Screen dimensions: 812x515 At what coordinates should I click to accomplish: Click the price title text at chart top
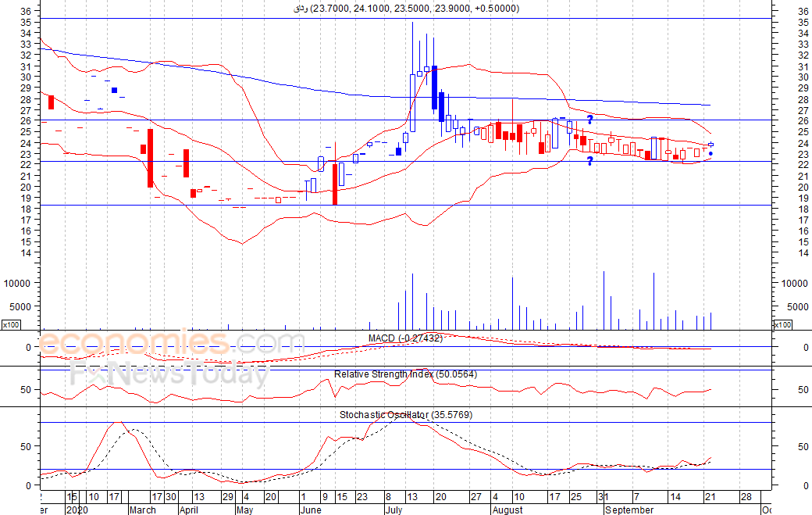405,9
